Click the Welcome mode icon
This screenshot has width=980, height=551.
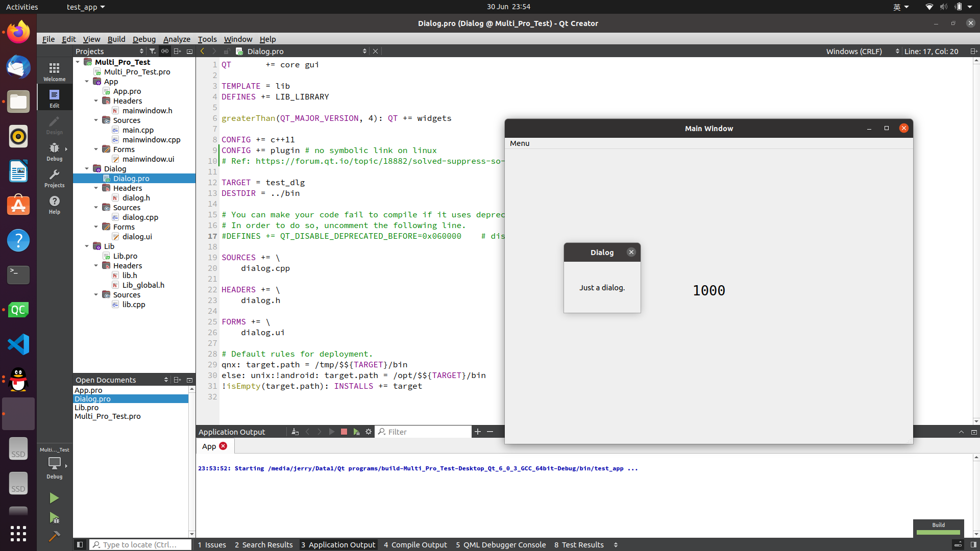54,71
